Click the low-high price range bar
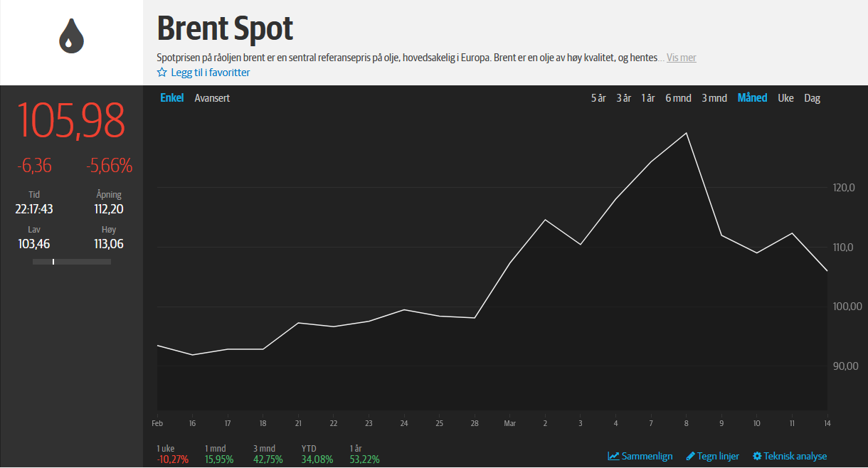This screenshot has height=468, width=868. pyautogui.click(x=72, y=262)
